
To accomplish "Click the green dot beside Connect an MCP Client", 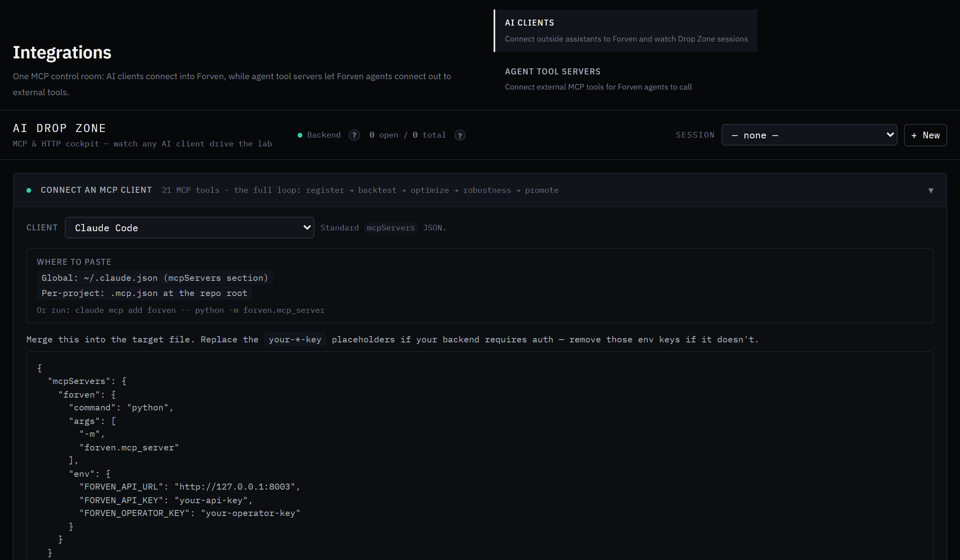I will coord(29,190).
